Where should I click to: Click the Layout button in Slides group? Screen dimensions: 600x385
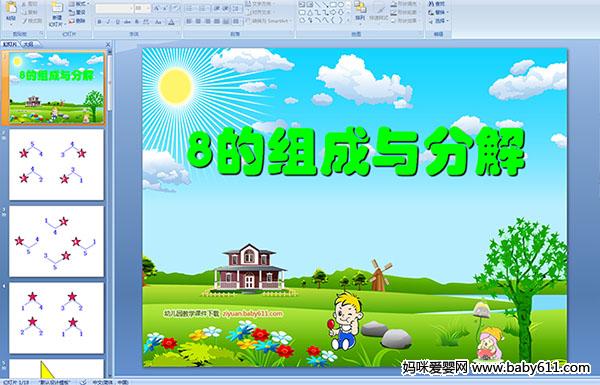(78, 4)
